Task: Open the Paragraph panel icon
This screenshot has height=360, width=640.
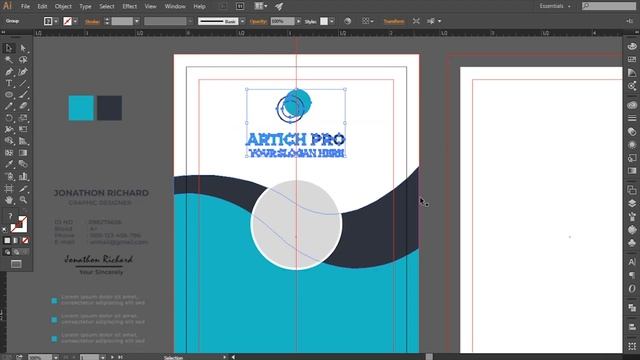Action: pos(632,275)
